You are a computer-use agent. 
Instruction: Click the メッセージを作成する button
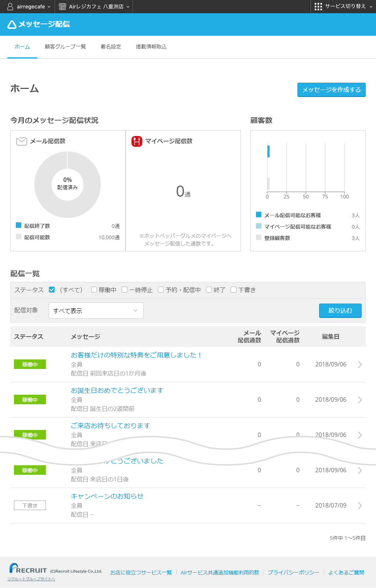[x=332, y=90]
